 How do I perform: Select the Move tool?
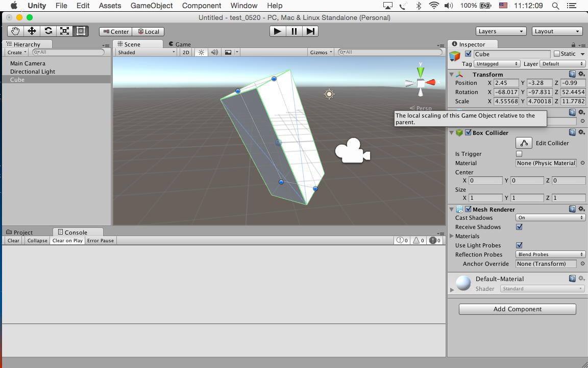32,31
